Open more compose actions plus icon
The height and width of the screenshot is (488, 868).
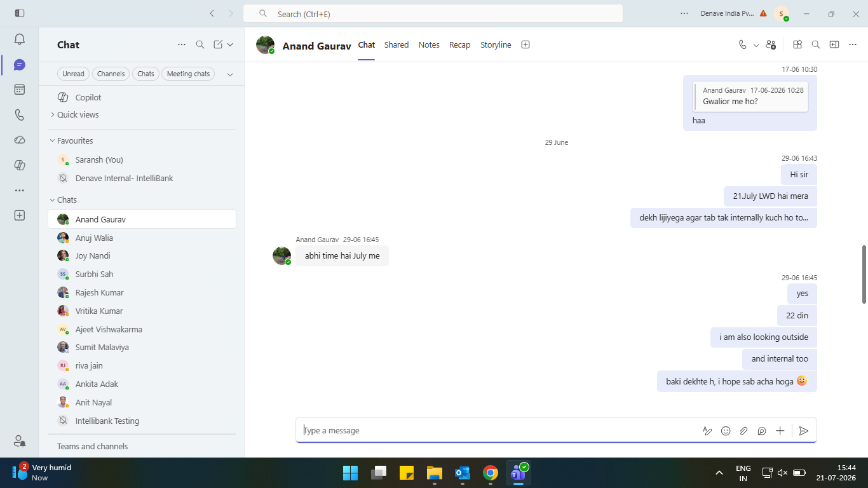pyautogui.click(x=780, y=431)
